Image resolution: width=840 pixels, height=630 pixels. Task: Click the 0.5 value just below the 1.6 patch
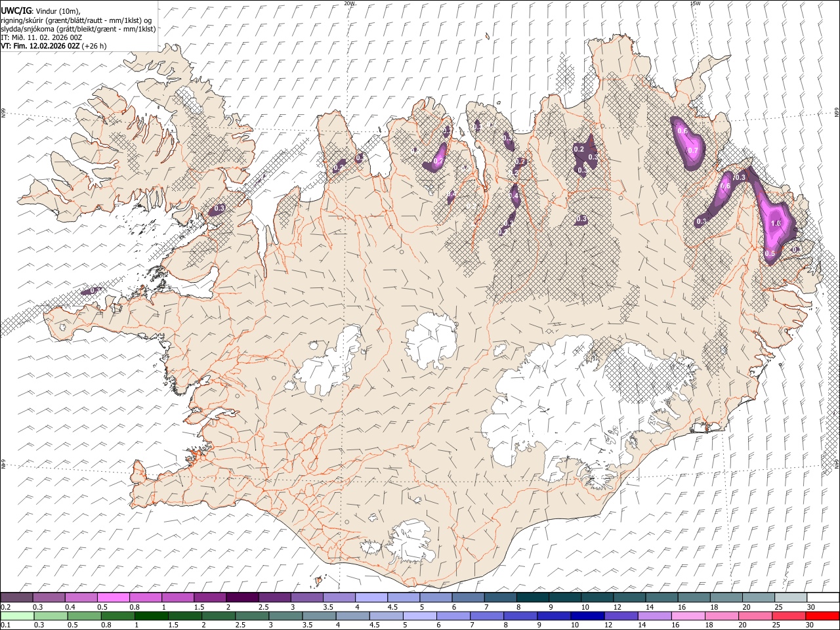tap(770, 254)
